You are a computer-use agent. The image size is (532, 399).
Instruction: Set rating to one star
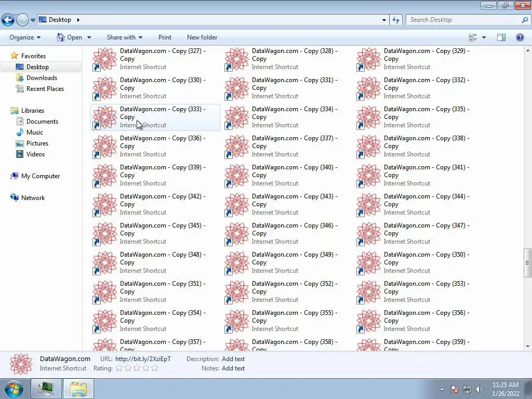point(119,368)
